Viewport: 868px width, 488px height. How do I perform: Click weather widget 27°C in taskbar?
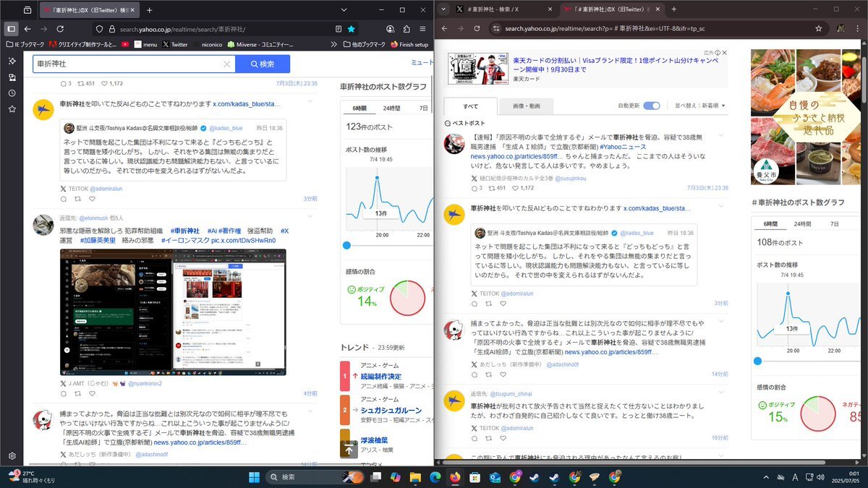point(33,476)
